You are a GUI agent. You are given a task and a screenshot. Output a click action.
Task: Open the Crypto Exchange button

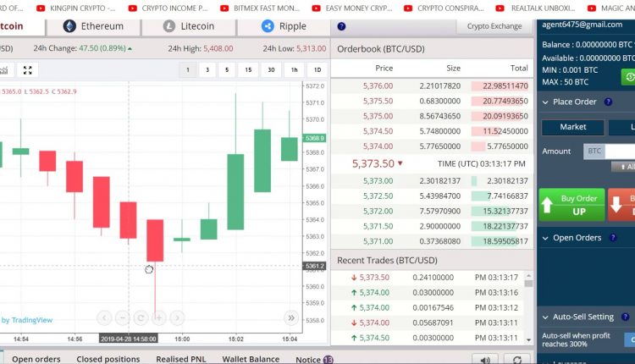click(494, 26)
